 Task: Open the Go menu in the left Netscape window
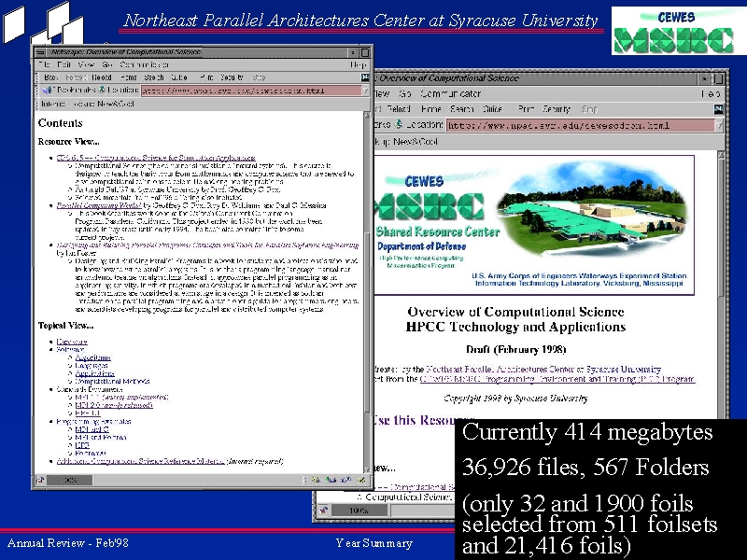(106, 64)
